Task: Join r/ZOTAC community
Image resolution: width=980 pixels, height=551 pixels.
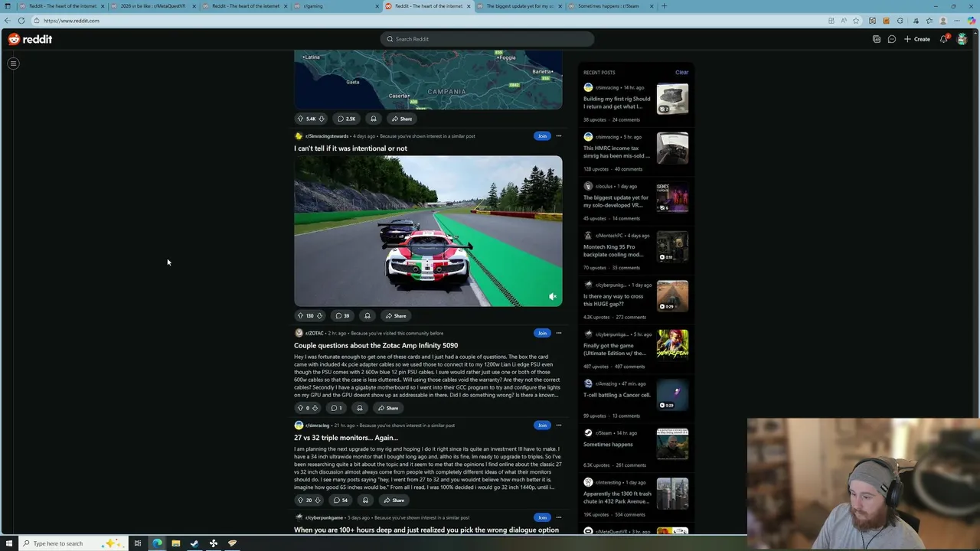Action: (x=542, y=333)
